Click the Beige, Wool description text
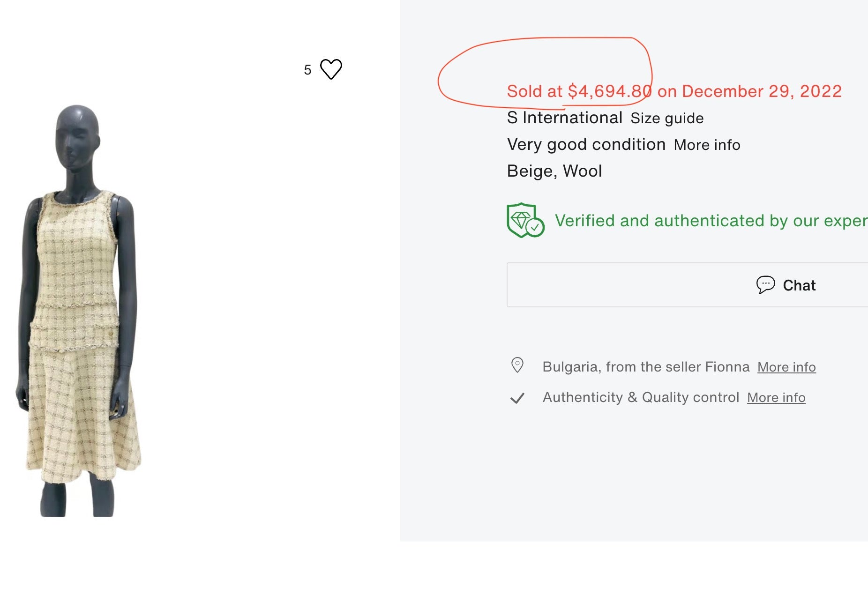The image size is (868, 595). 554,171
